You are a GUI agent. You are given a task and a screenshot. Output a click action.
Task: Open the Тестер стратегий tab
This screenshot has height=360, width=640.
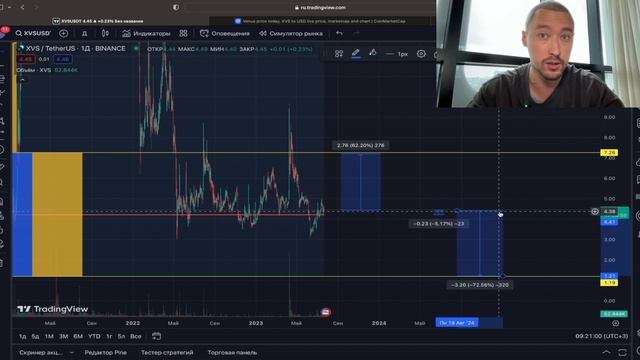pyautogui.click(x=167, y=352)
